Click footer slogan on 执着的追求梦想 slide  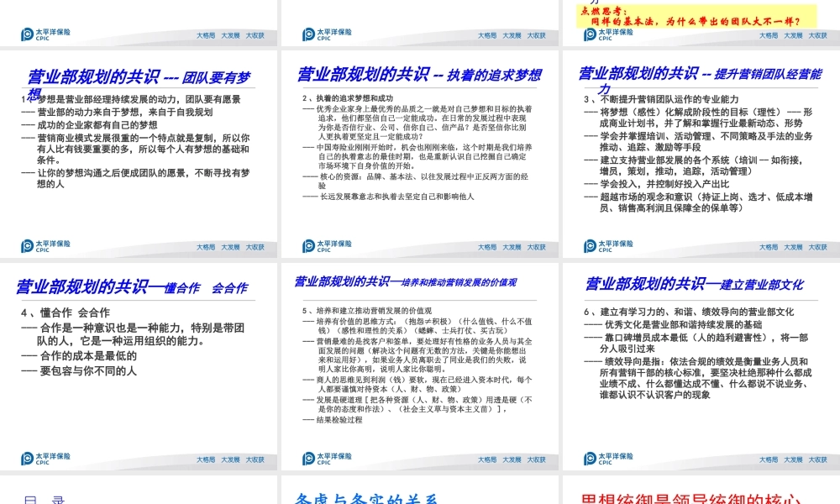pos(512,248)
